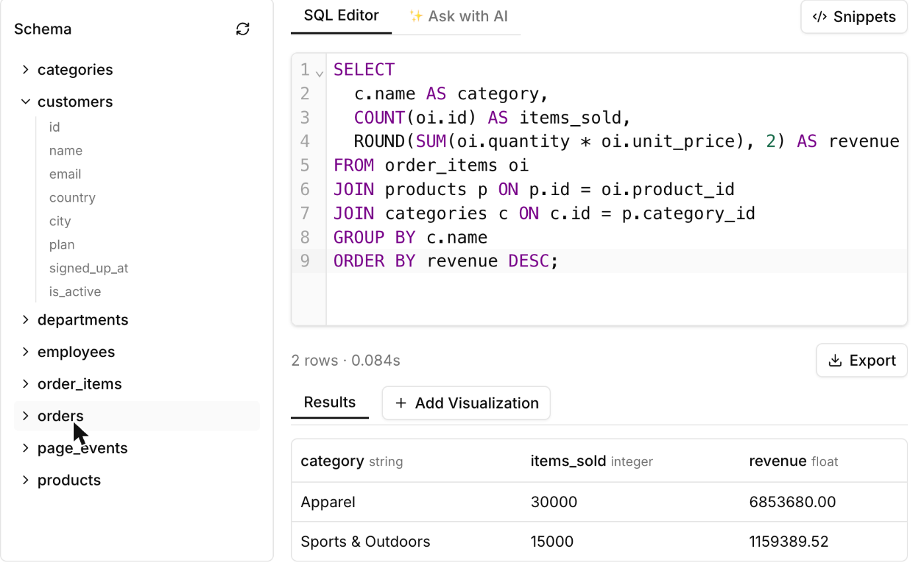Screen dimensions: 924x574
Task: Export the query results
Action: click(x=862, y=360)
